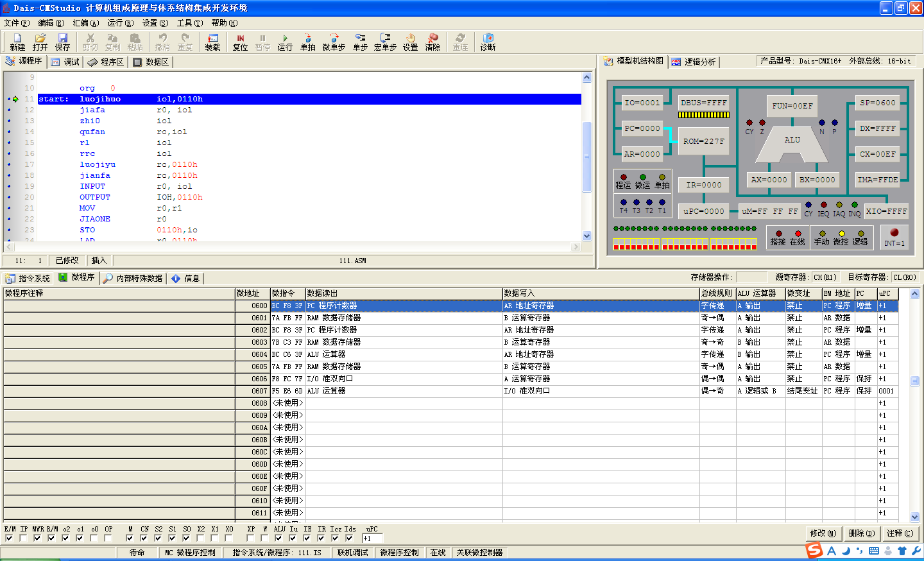The image size is (924, 561).
Task: Toggle the Ids checkbox
Action: click(349, 538)
